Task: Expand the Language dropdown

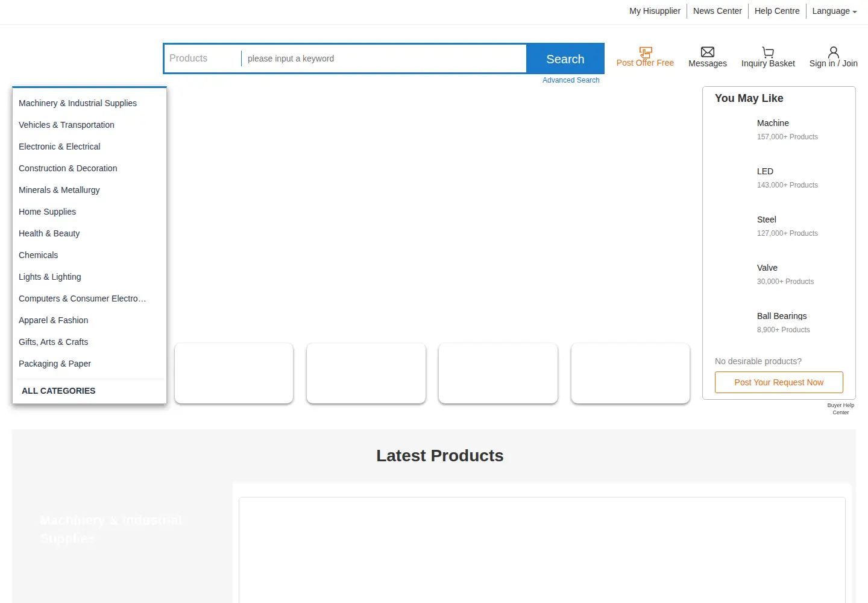Action: coord(834,11)
